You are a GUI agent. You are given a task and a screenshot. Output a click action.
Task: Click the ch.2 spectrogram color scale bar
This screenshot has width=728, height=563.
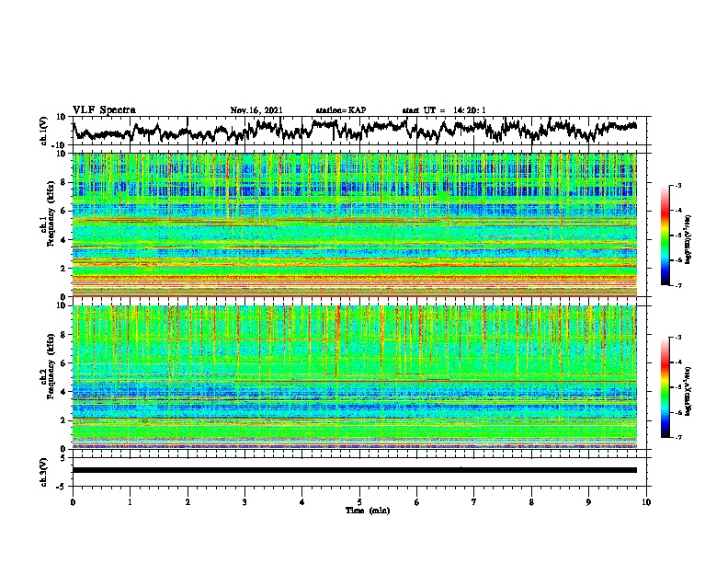tap(665, 387)
